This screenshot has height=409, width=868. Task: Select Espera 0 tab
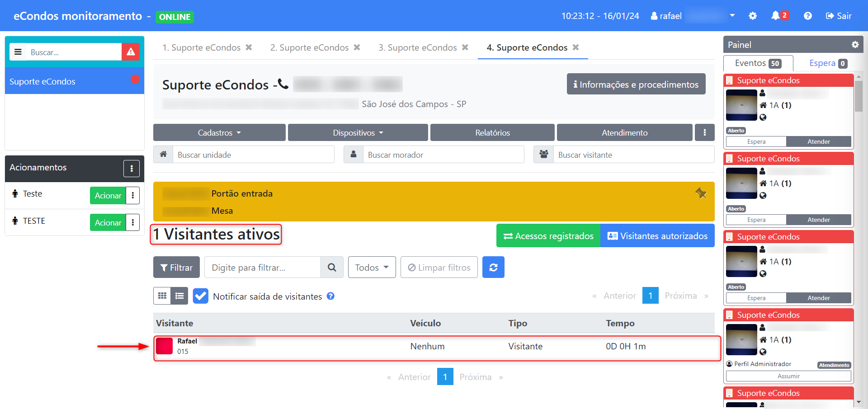tap(828, 63)
